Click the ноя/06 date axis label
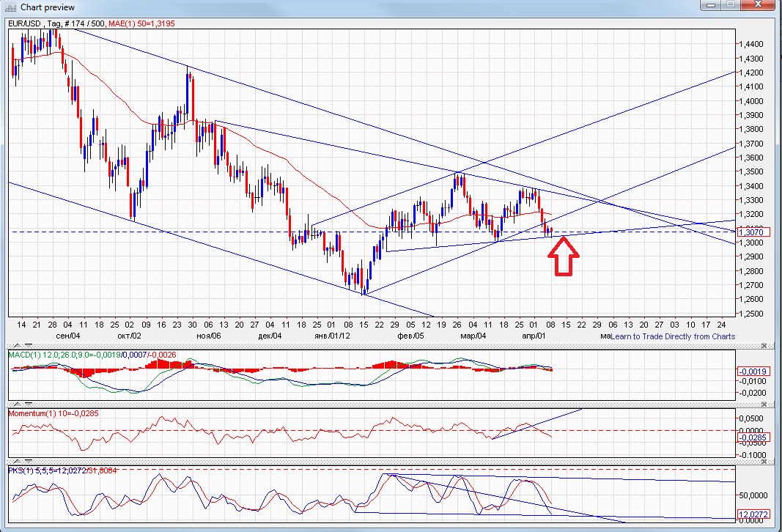The width and height of the screenshot is (782, 532). coord(208,336)
